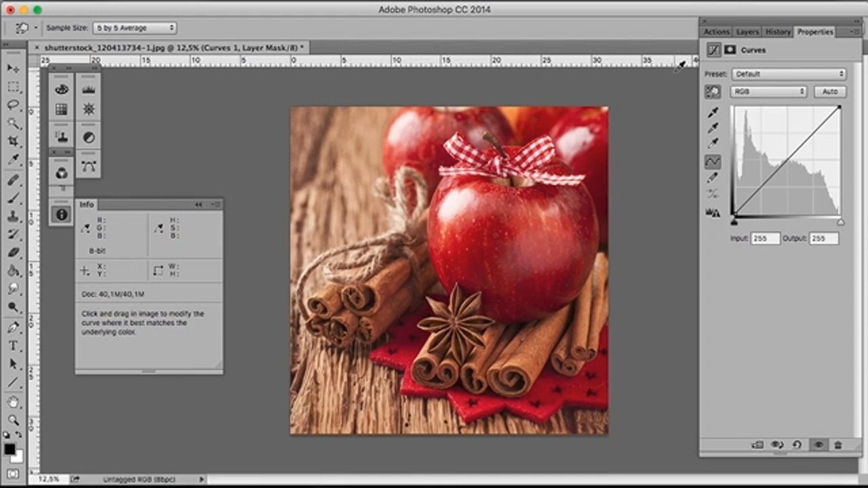Switch to the Actions tab
Viewport: 868px width, 488px height.
(716, 32)
